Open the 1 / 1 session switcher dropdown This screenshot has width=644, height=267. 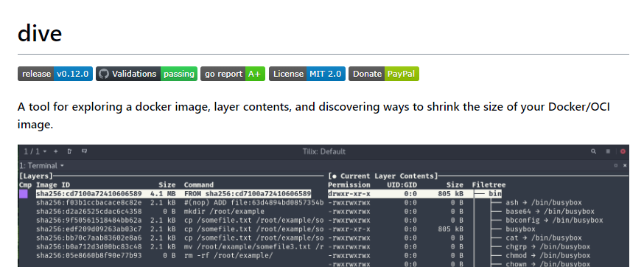(35, 151)
